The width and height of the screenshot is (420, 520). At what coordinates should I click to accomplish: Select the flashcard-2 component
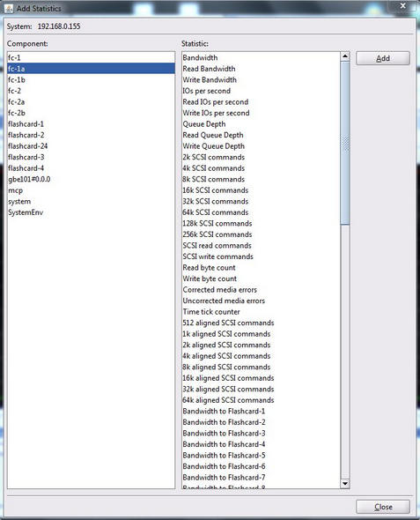(91, 135)
